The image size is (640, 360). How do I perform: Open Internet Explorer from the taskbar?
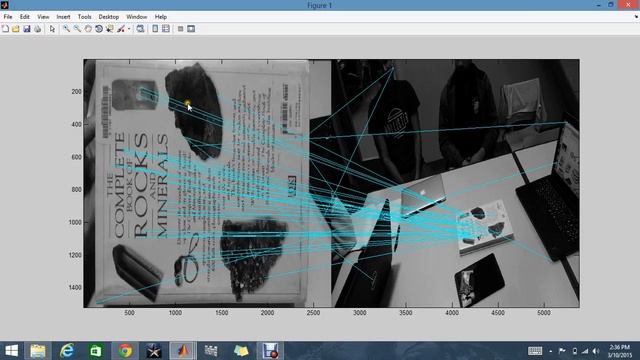67,351
